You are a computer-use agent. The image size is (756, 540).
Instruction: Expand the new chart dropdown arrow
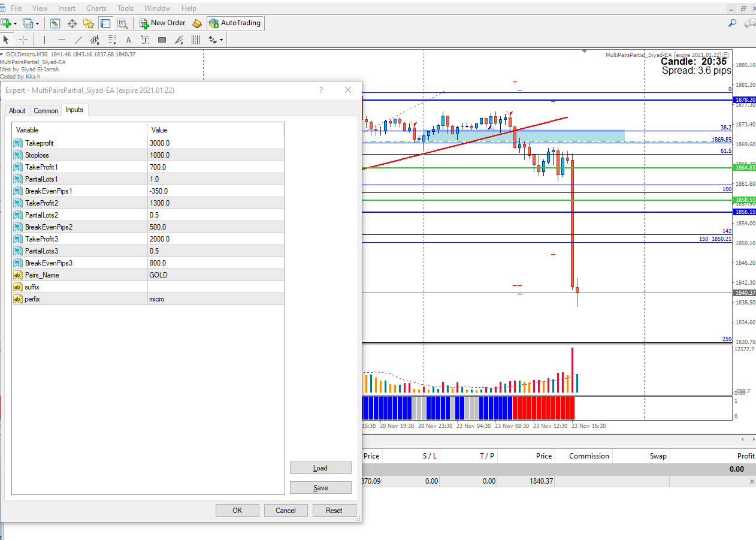coord(15,23)
